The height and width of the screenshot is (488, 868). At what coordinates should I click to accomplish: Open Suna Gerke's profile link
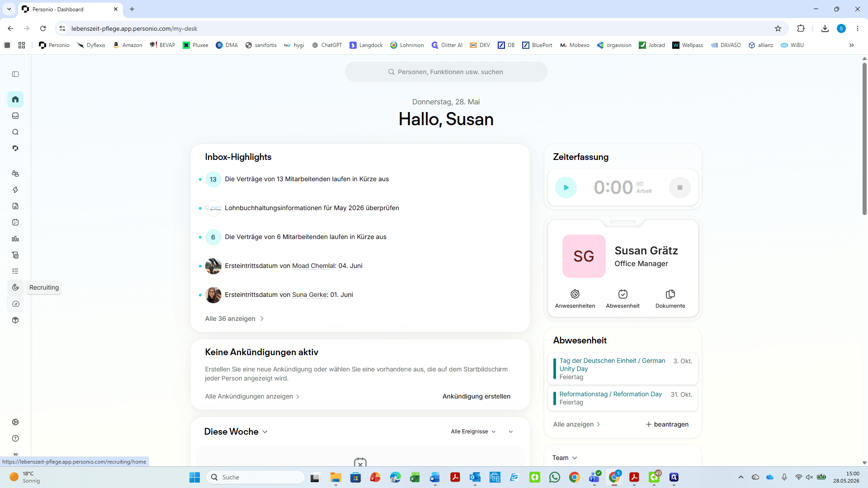(x=309, y=295)
